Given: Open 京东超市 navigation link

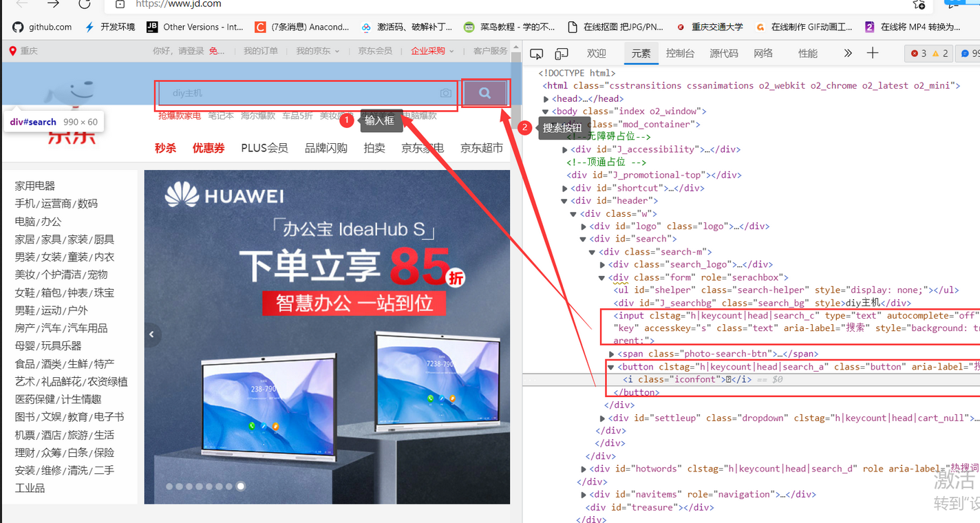Looking at the screenshot, I should pos(482,148).
